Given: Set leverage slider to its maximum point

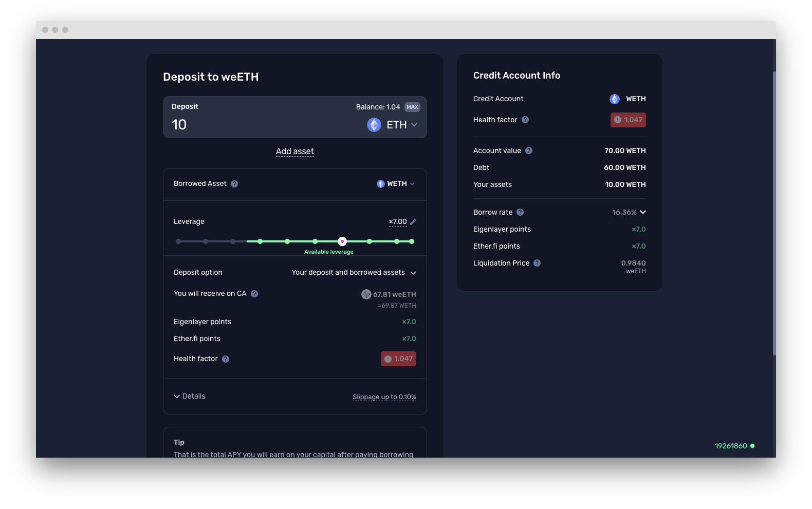Looking at the screenshot, I should click(412, 241).
